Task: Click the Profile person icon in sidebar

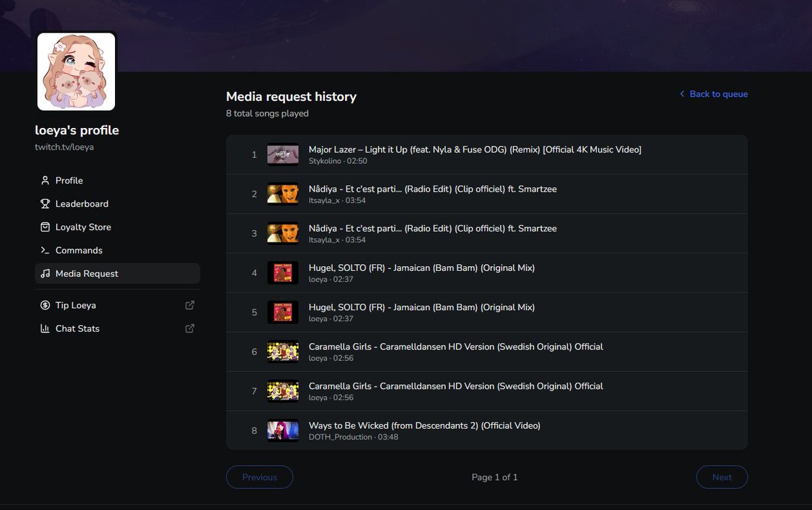Action: 45,180
